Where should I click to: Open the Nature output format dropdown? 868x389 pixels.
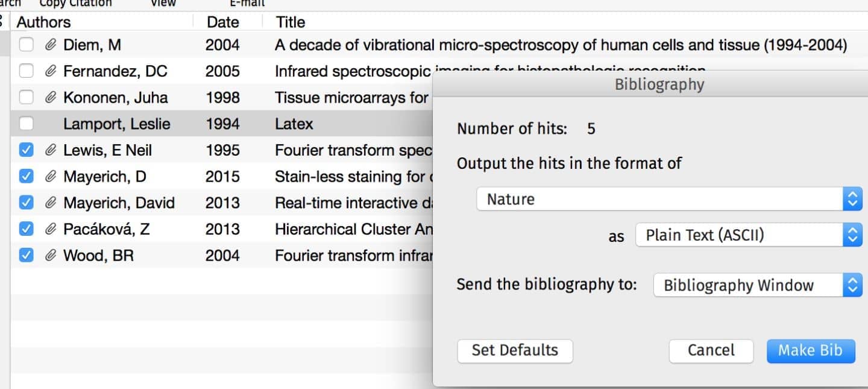coord(669,199)
